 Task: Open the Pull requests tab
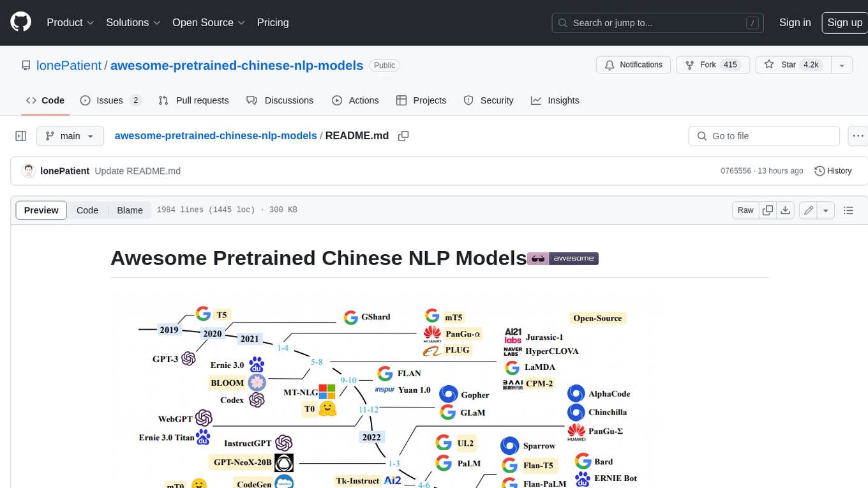tap(193, 100)
